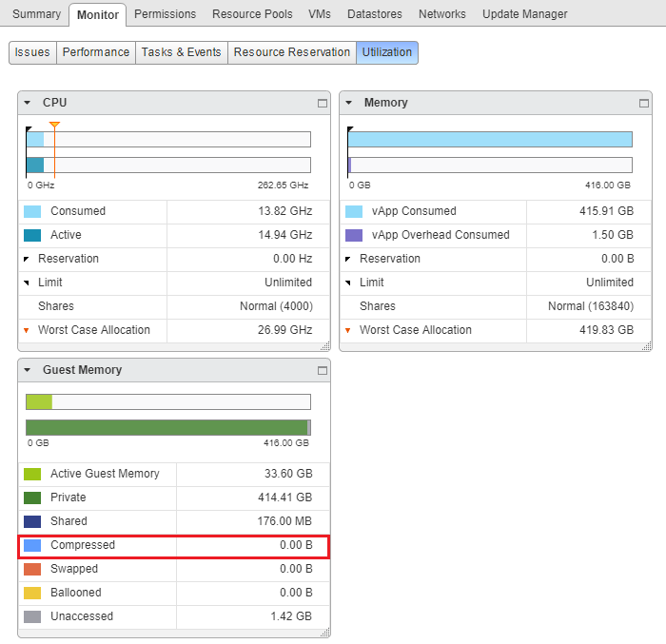Viewport: 666px width, 644px height.
Task: Click the resize grip of Memory panel
Action: (647, 347)
